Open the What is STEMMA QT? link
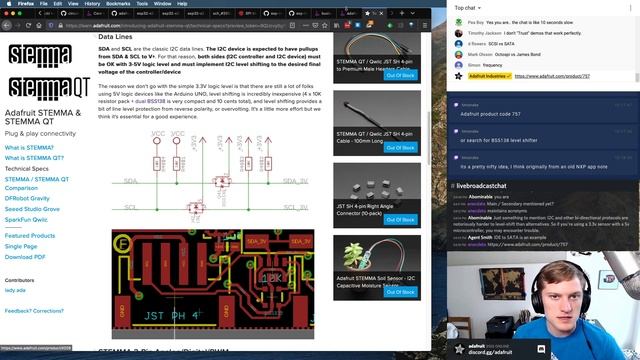 pyautogui.click(x=34, y=158)
